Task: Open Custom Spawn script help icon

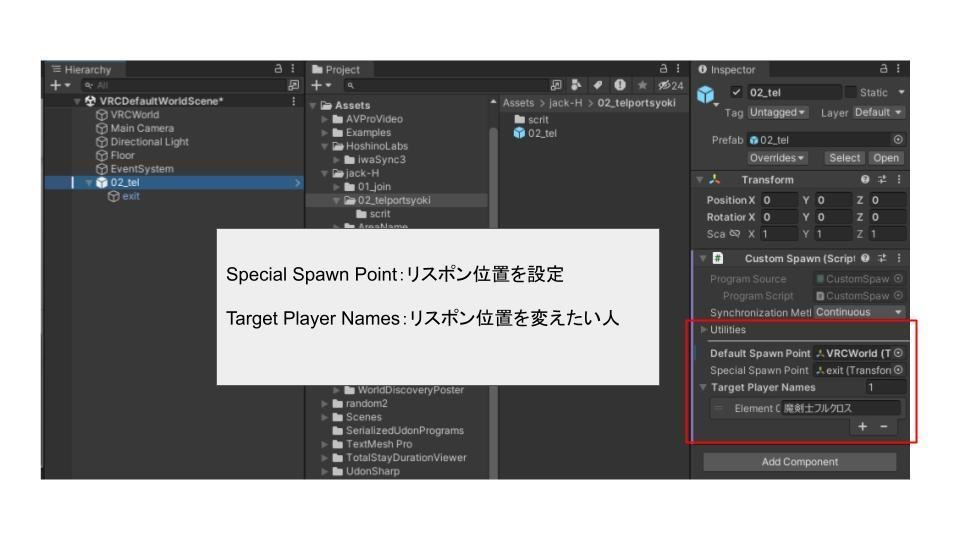Action: (864, 258)
